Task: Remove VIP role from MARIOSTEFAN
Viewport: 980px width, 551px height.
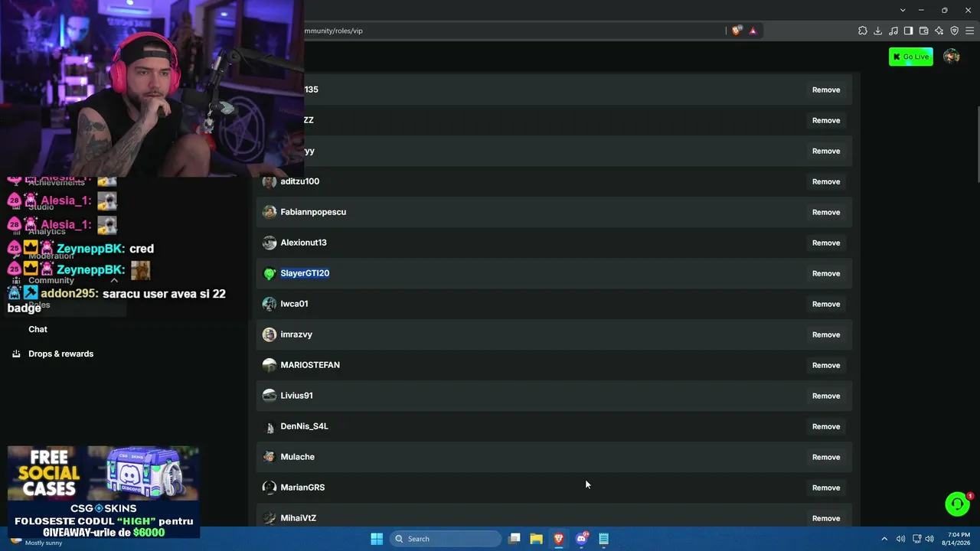Action: pos(826,365)
